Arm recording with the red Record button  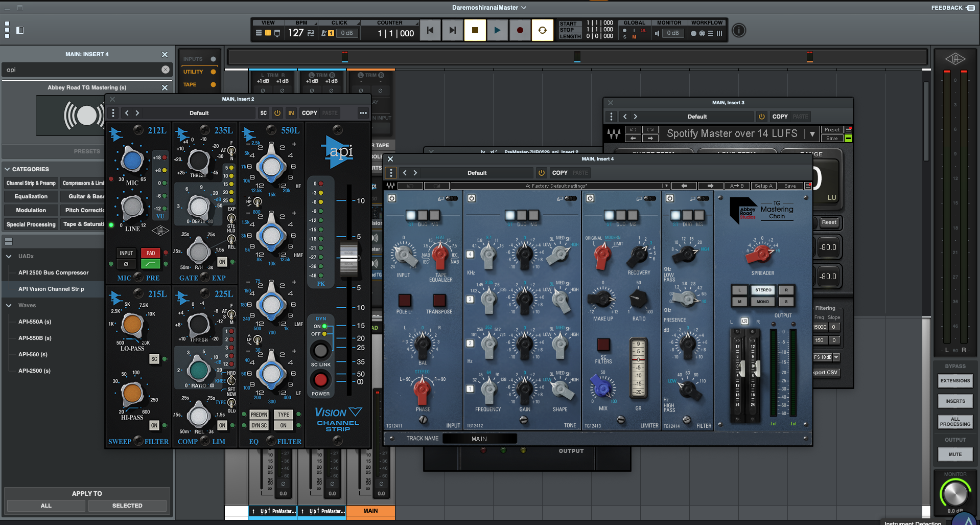[520, 31]
